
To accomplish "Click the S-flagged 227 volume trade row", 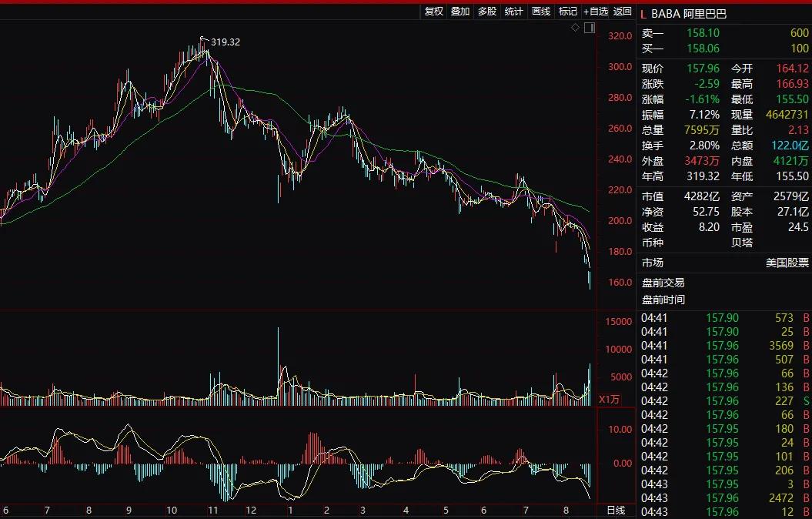I will (x=723, y=401).
